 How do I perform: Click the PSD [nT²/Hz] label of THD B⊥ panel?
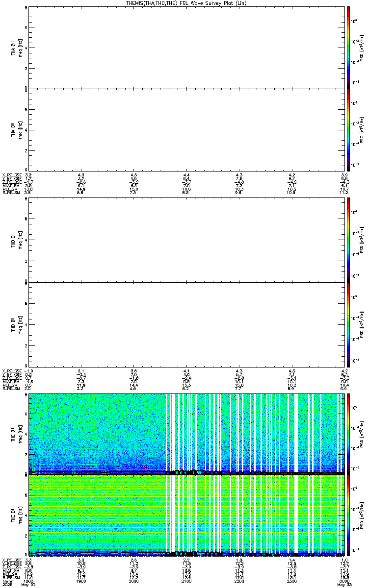pos(362,239)
